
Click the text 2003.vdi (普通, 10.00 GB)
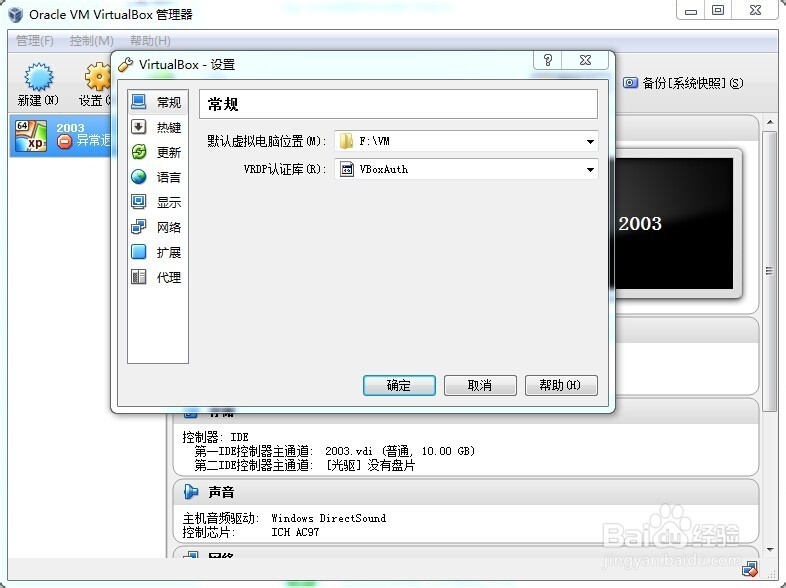(400, 451)
